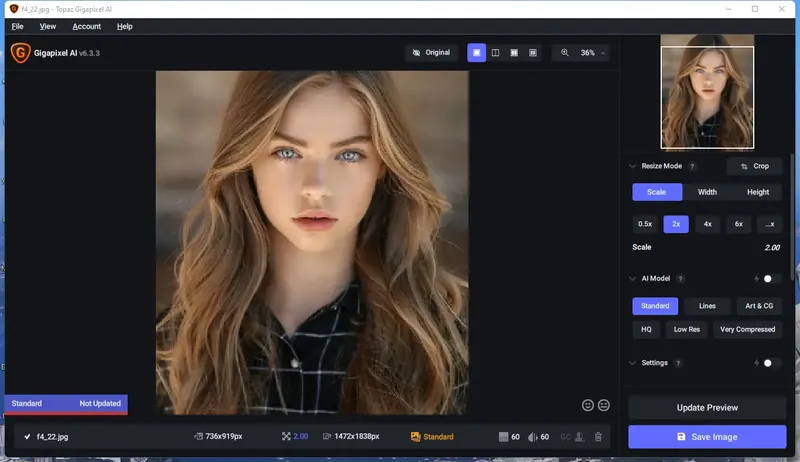This screenshot has height=462, width=800.
Task: Click the noise suppression icon in file row
Action: tap(503, 437)
